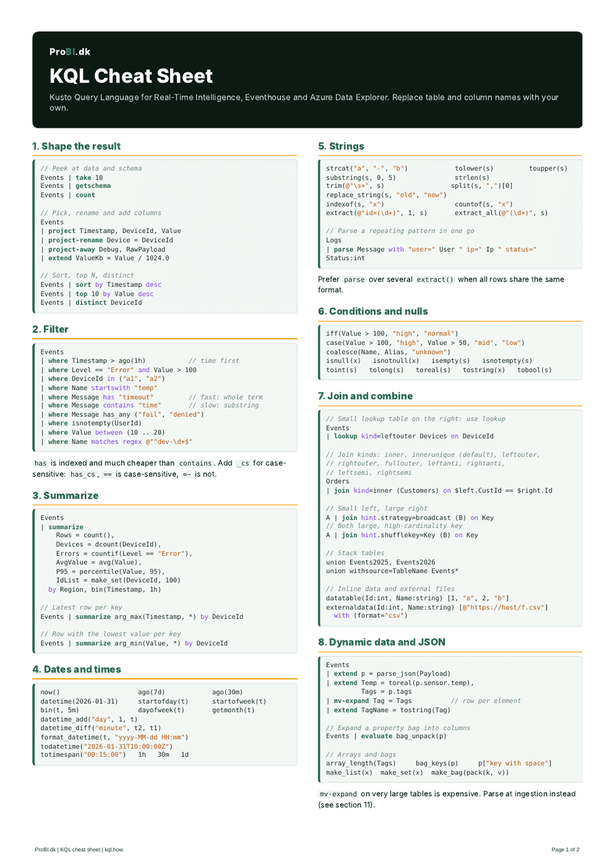615x868 pixels.
Task: Click the 'Page 1 of 2' footer text
Action: pyautogui.click(x=566, y=850)
